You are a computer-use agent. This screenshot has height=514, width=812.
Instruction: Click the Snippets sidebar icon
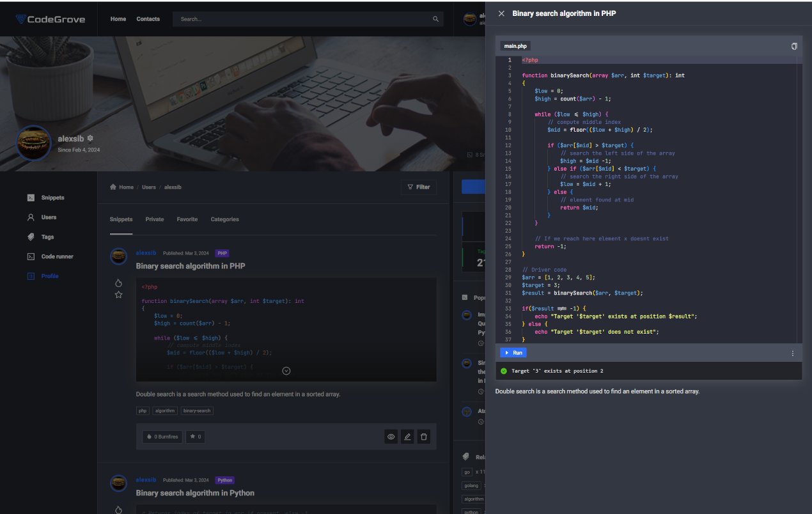31,198
